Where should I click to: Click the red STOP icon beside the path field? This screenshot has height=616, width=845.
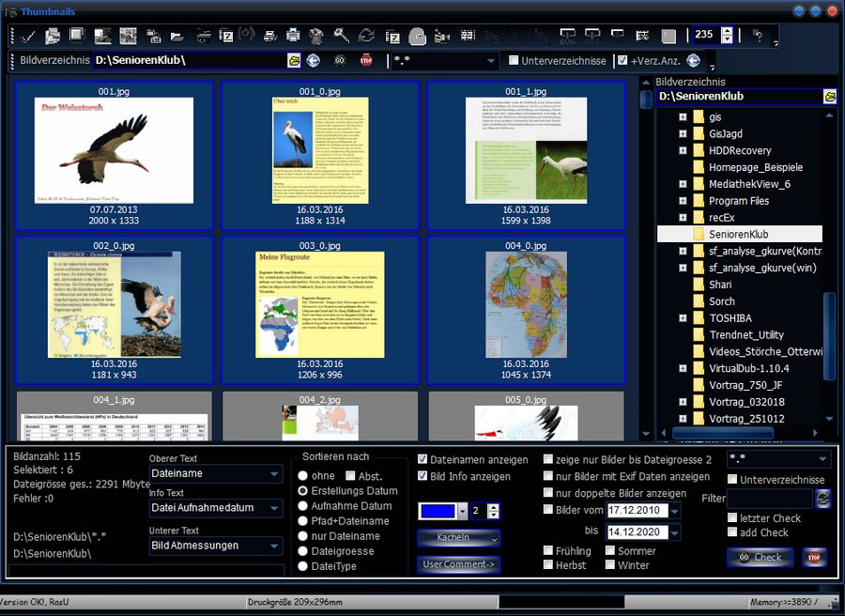(x=365, y=61)
